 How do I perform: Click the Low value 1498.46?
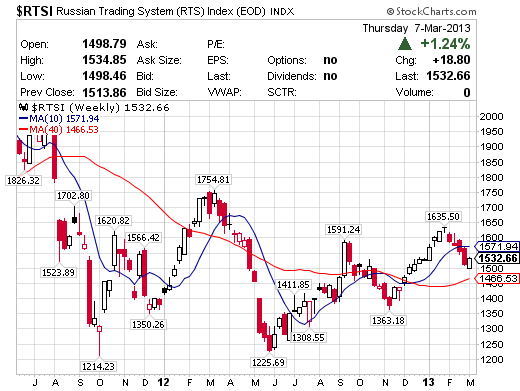pos(104,76)
